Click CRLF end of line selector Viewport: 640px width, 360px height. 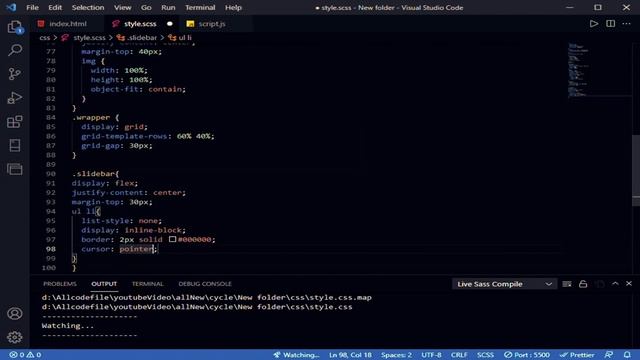coord(459,355)
